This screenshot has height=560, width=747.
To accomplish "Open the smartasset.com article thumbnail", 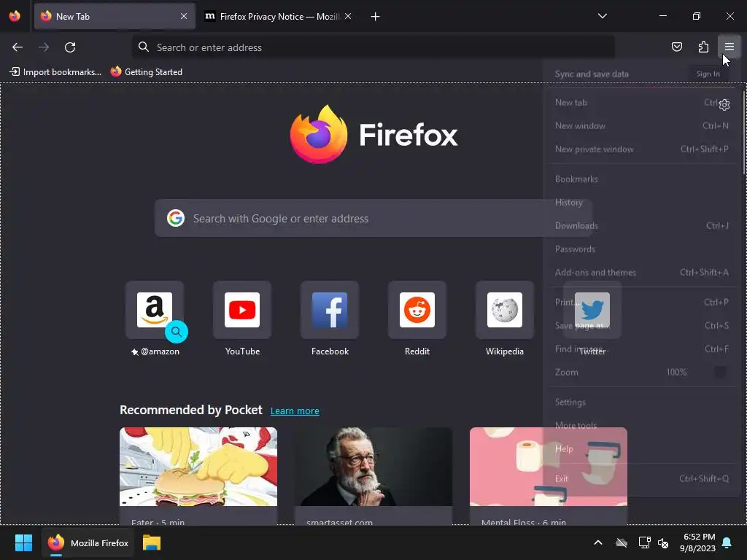I will (373, 467).
